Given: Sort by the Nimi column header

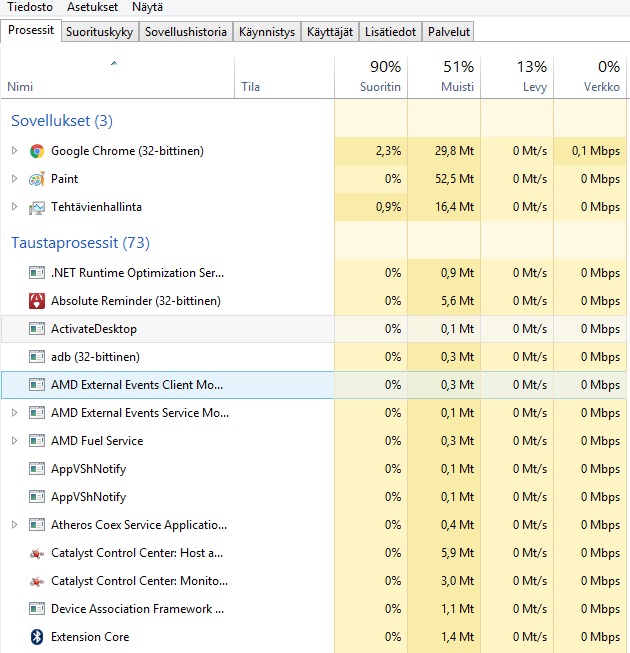Looking at the screenshot, I should pos(117,78).
